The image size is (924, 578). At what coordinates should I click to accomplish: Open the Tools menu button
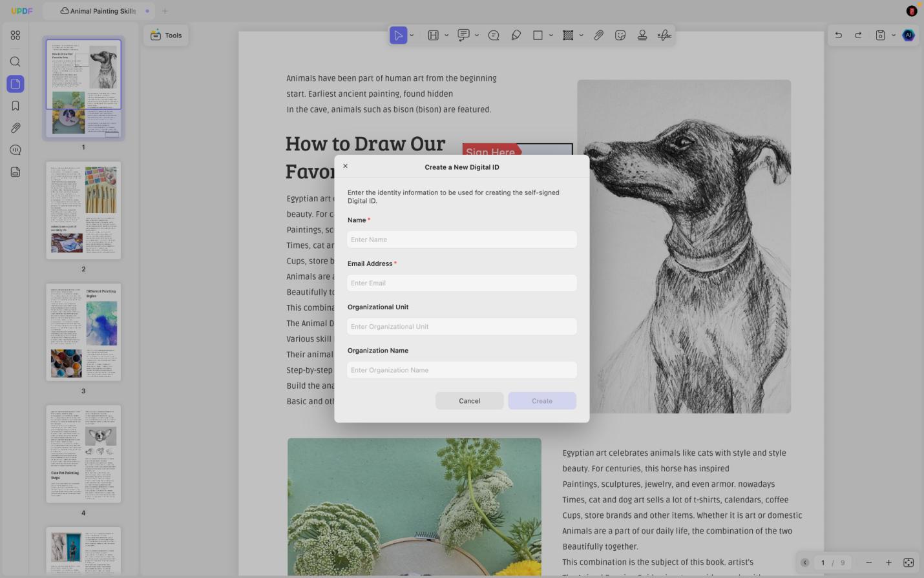(x=166, y=36)
